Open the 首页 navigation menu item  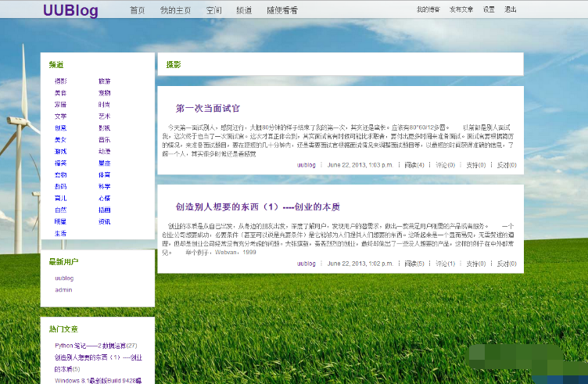(138, 10)
